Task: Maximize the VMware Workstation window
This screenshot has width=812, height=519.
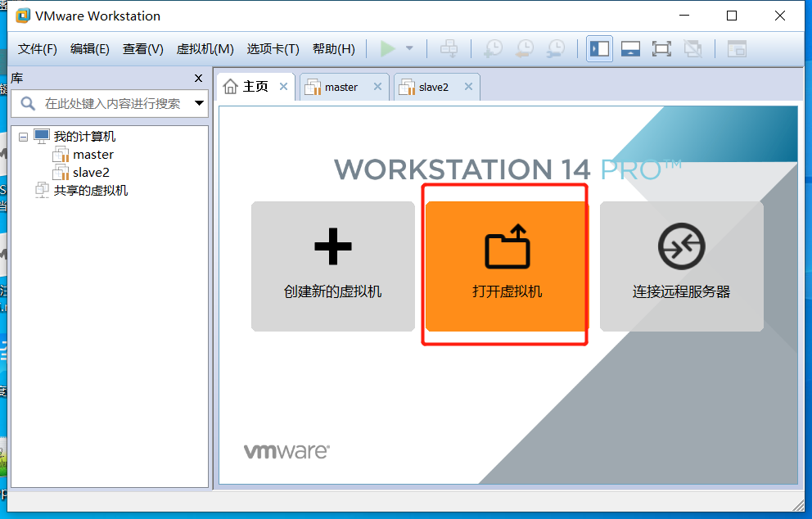Action: 732,16
